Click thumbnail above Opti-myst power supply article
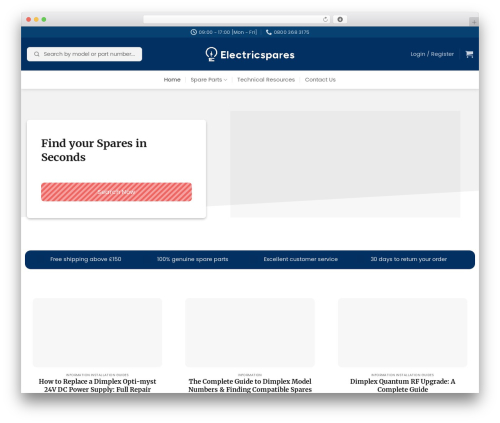Screen dimensions: 500x423 coord(97,333)
